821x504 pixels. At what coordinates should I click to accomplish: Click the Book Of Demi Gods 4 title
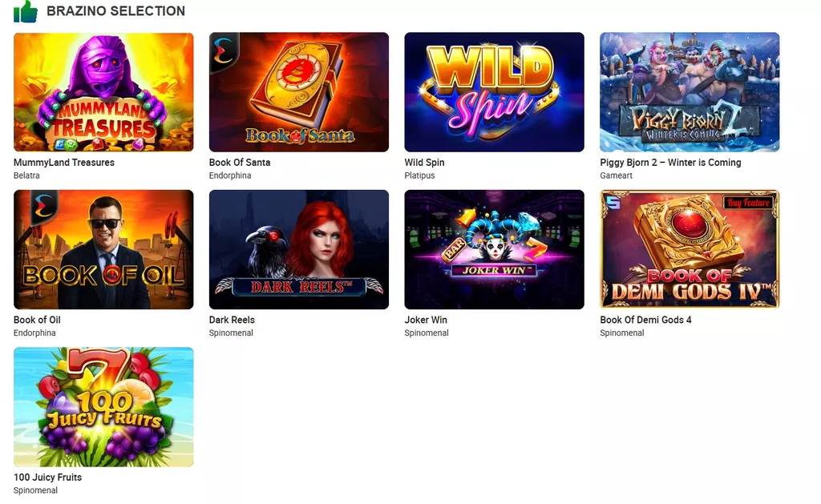tap(645, 320)
